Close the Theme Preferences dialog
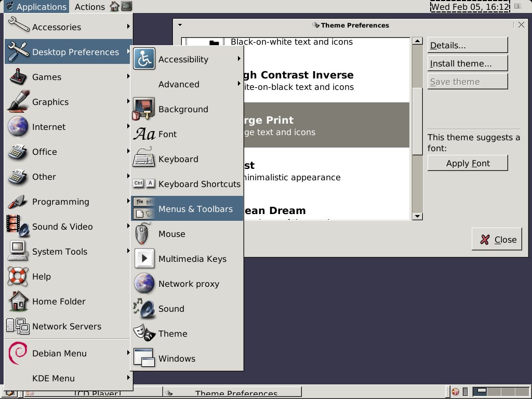This screenshot has width=532, height=399. pyautogui.click(x=497, y=239)
